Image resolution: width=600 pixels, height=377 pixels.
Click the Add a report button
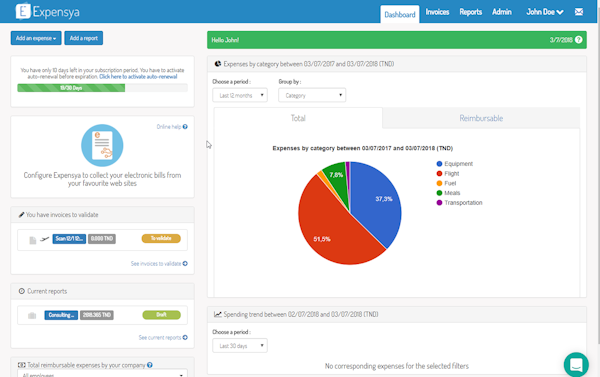coord(83,38)
